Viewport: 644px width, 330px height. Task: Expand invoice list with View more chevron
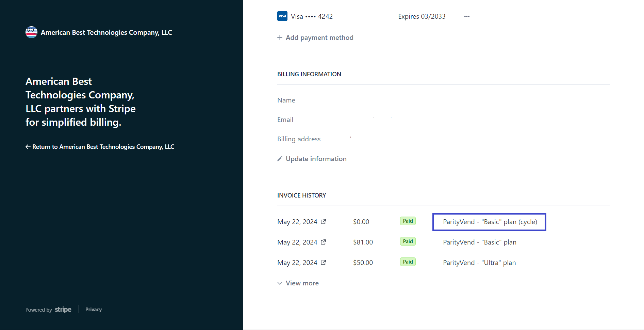click(280, 283)
